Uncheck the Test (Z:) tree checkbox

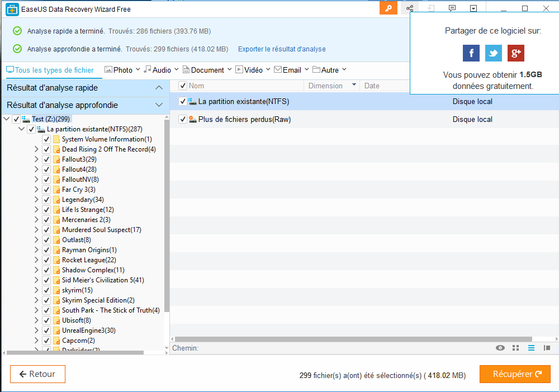pyautogui.click(x=16, y=119)
